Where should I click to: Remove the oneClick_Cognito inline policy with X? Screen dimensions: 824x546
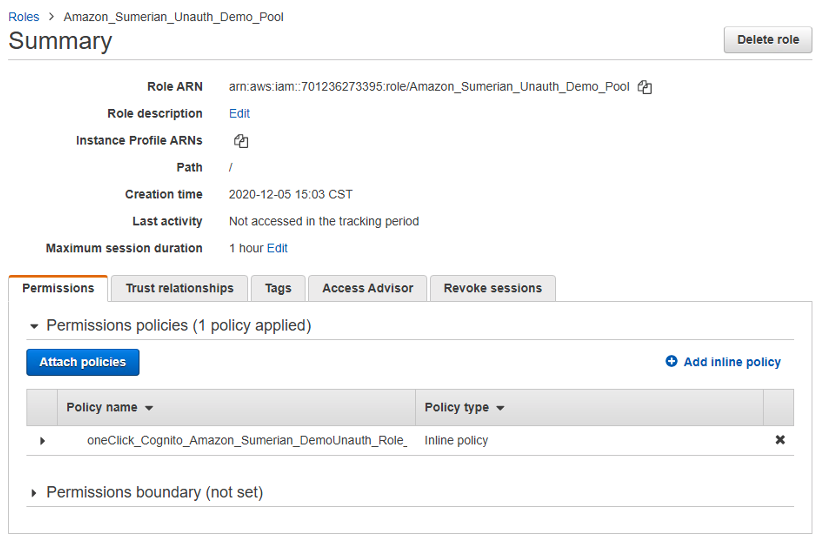pyautogui.click(x=780, y=440)
